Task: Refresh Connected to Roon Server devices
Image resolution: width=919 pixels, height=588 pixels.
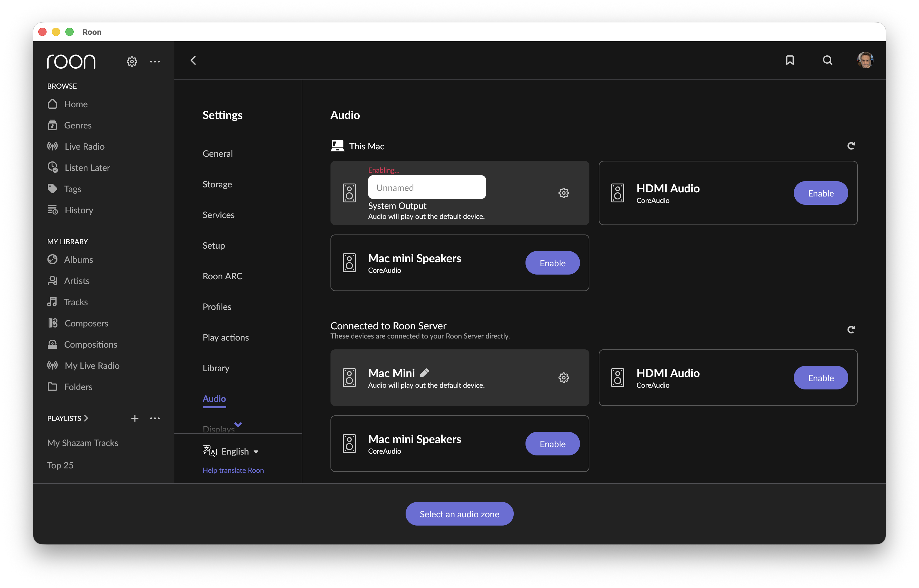Action: click(x=851, y=330)
